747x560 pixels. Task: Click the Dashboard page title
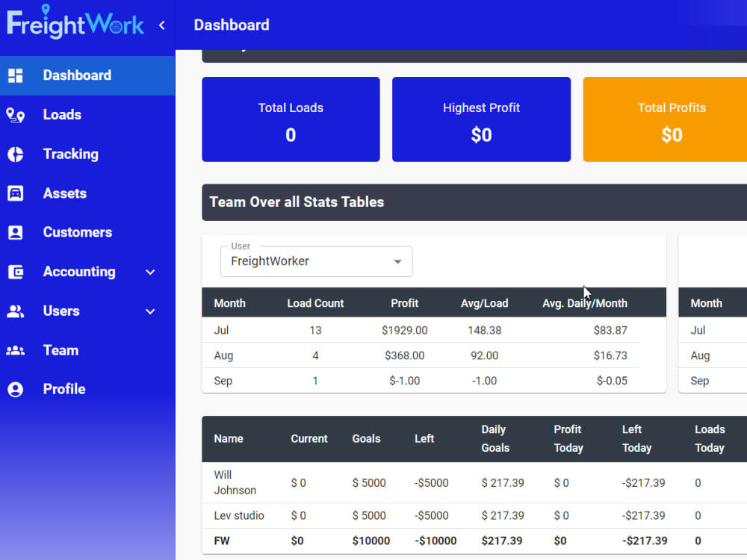(x=232, y=25)
